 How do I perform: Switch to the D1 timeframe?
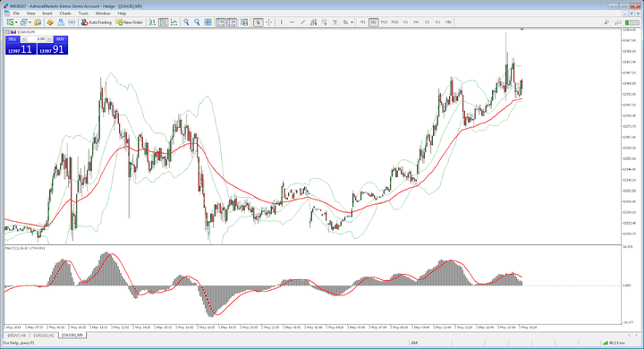428,22
